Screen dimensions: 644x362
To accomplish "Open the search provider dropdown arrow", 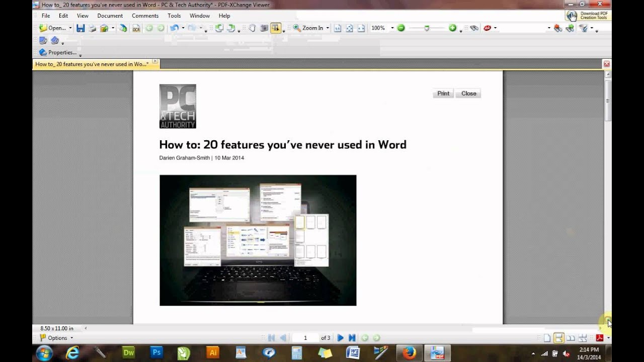I will pyautogui.click(x=495, y=28).
